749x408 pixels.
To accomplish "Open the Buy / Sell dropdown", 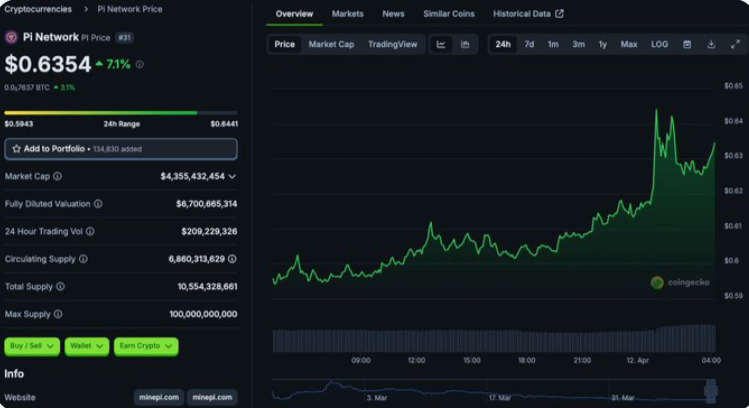I will 32,346.
